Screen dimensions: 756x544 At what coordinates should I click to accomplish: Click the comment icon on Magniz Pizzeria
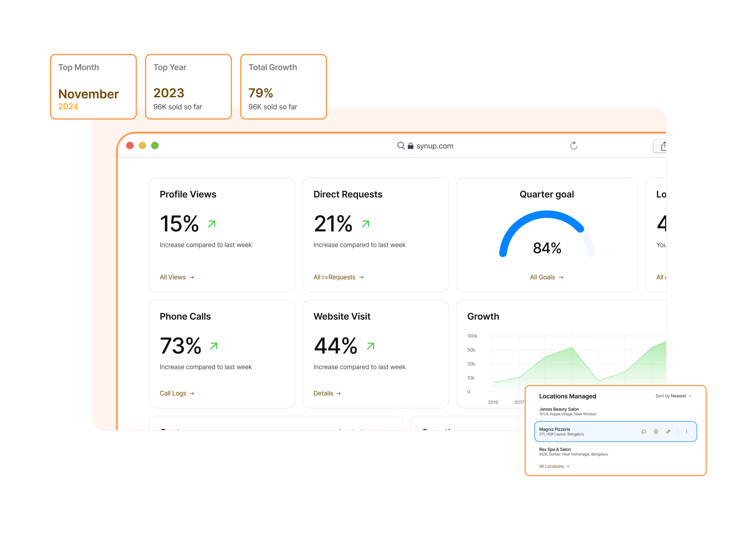(x=643, y=431)
